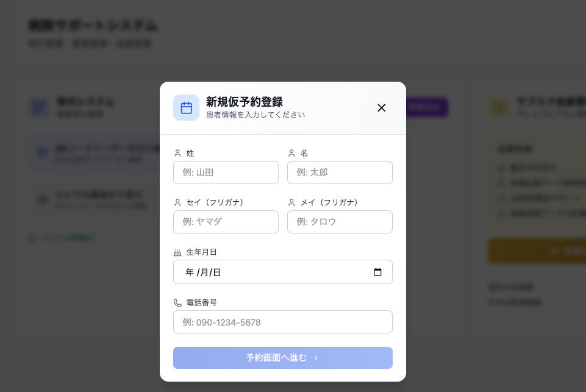The width and height of the screenshot is (586, 392).
Task: Click the calendar icon beside 生年月日
Action: [177, 252]
